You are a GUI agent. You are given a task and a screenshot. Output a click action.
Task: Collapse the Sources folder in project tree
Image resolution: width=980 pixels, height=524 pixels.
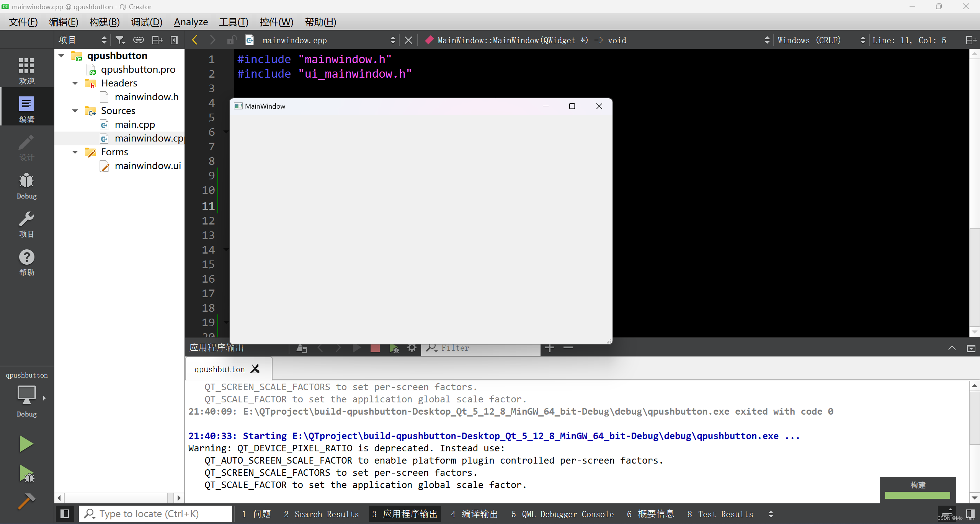point(75,111)
